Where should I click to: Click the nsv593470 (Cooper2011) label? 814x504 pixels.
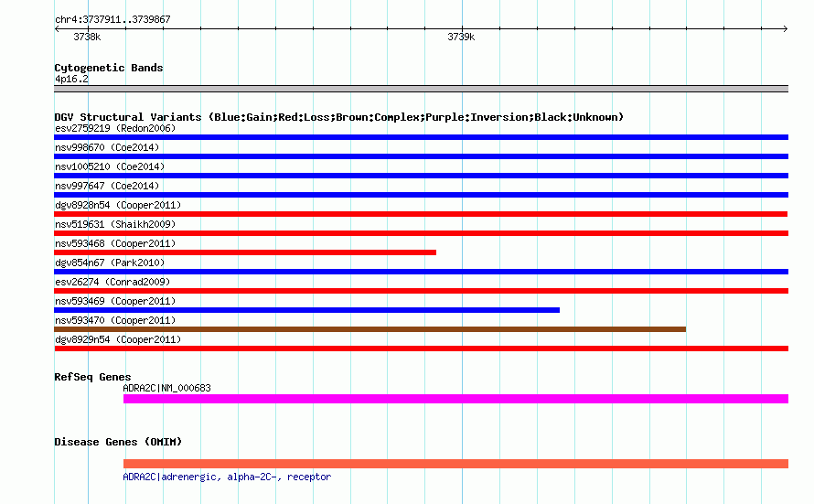pyautogui.click(x=115, y=320)
